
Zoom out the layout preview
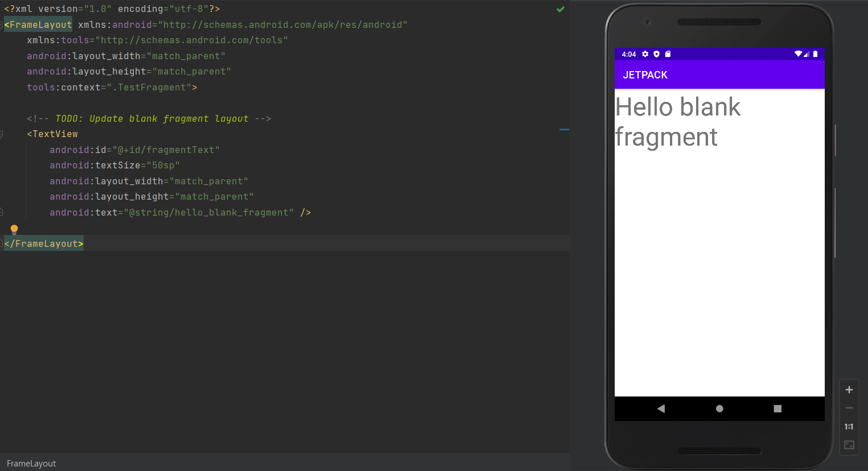coord(849,408)
